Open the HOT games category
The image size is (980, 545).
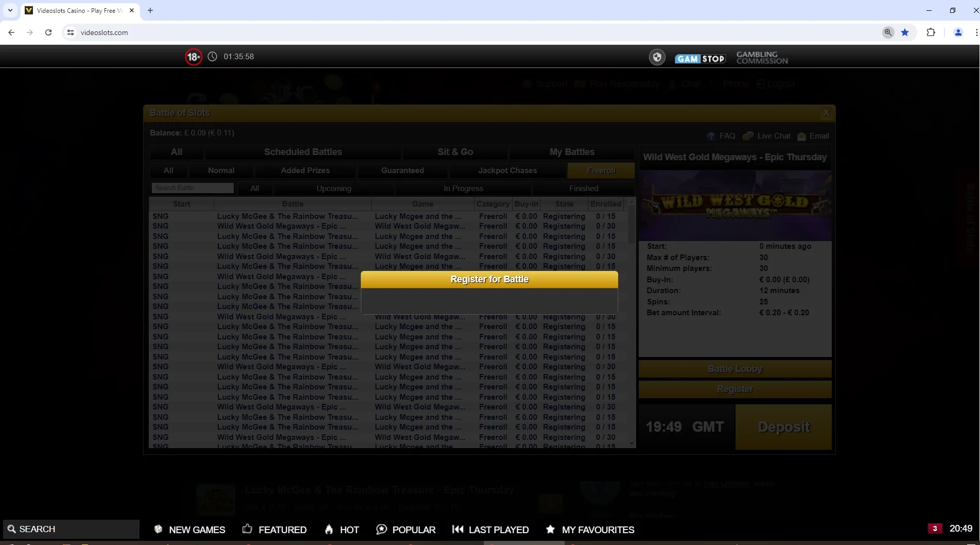click(x=342, y=530)
